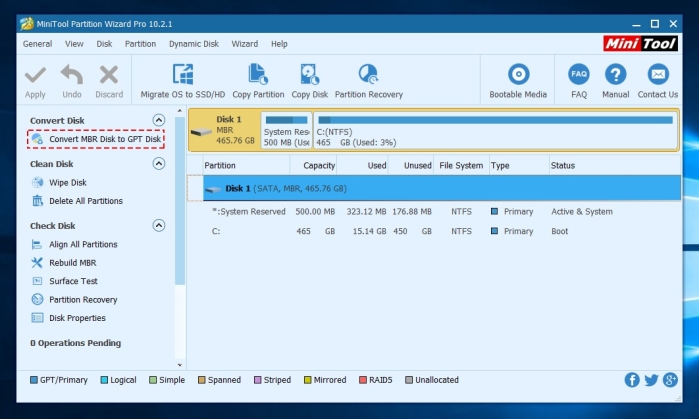Click the Logical legend swatch
This screenshot has height=419, width=699.
(x=104, y=380)
